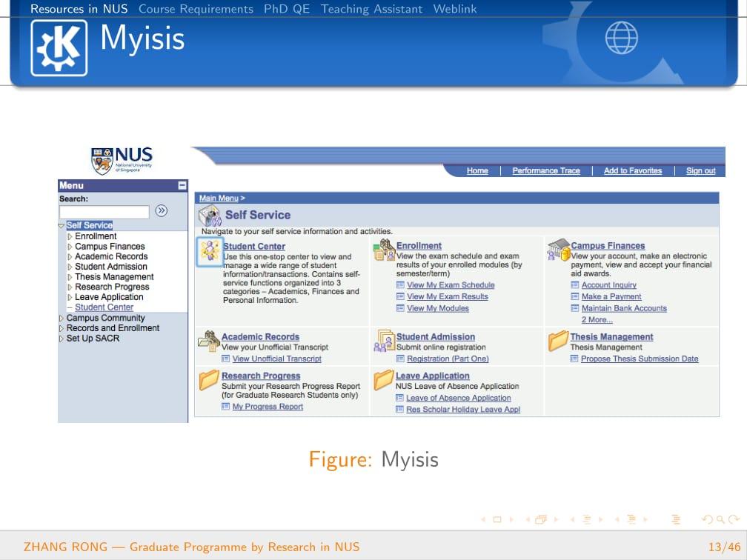Click the globe icon in header
The height and width of the screenshot is (560, 747).
click(x=621, y=38)
